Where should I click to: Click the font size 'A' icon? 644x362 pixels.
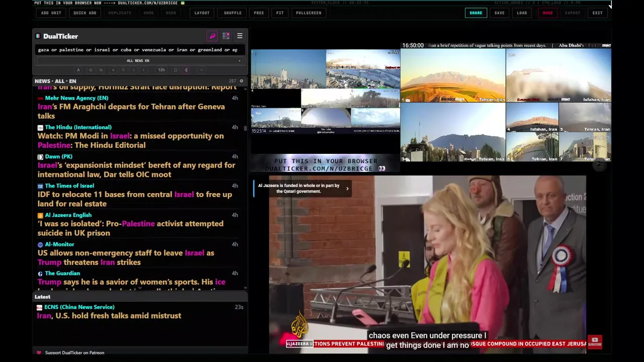pyautogui.click(x=78, y=70)
